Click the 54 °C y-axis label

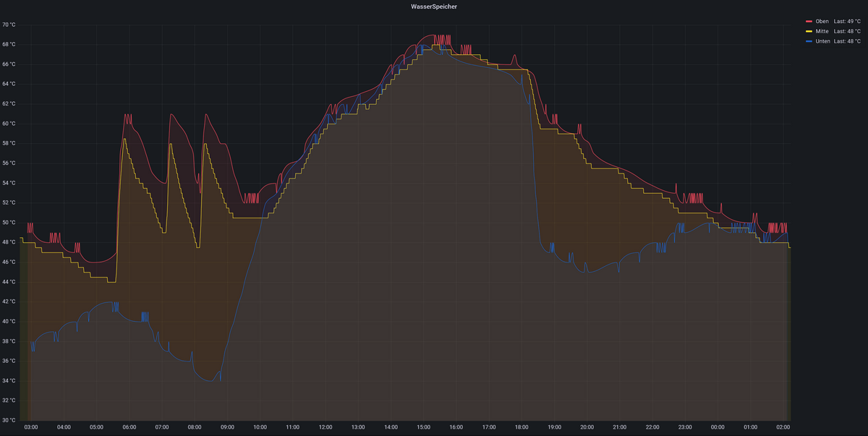(x=8, y=183)
